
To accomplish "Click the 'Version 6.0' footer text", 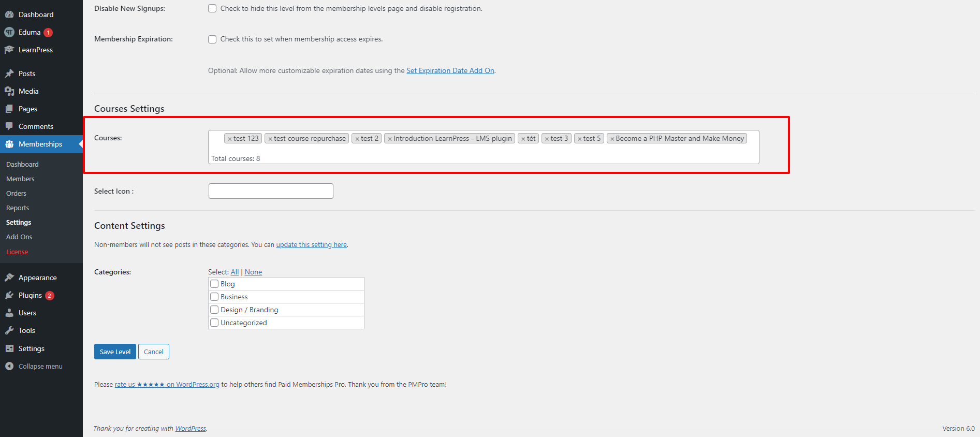I will pyautogui.click(x=958, y=428).
